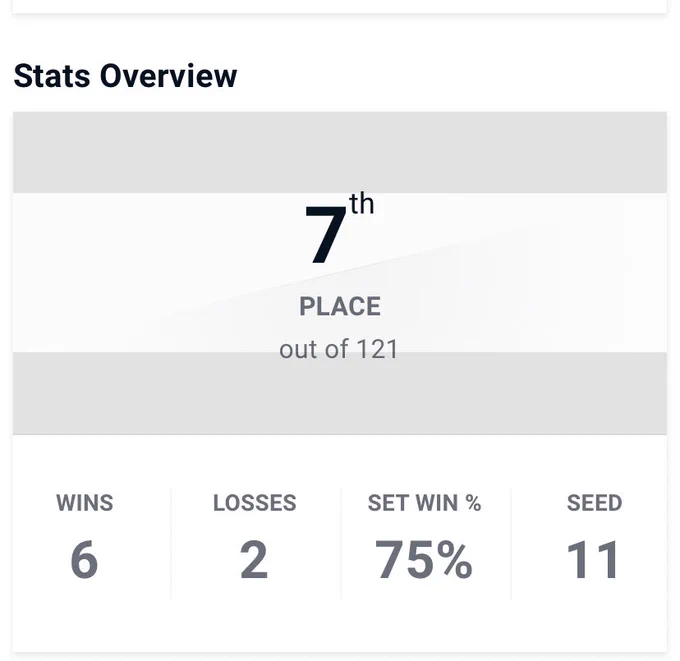The height and width of the screenshot is (661, 680).
Task: Click the lower gray banner strip
Action: (x=340, y=393)
